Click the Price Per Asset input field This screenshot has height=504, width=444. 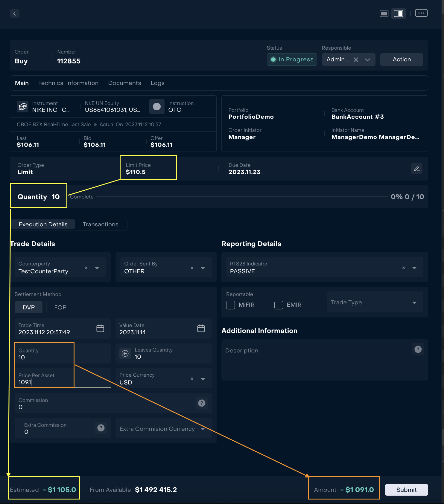pyautogui.click(x=45, y=382)
